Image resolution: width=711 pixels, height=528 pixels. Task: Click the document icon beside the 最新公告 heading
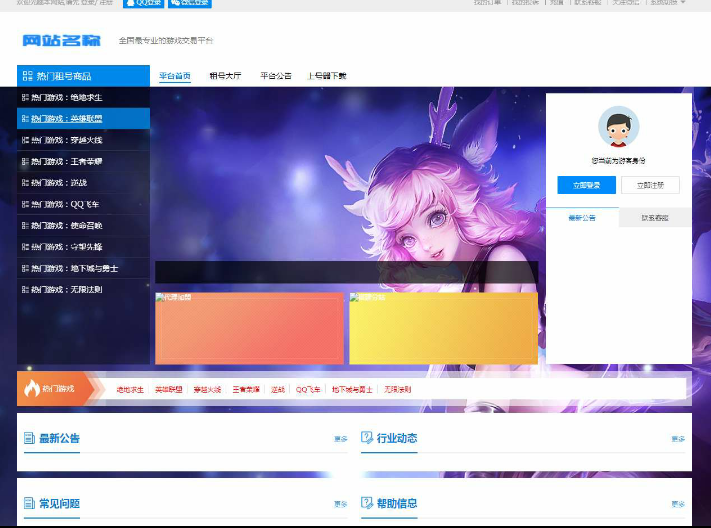point(29,438)
